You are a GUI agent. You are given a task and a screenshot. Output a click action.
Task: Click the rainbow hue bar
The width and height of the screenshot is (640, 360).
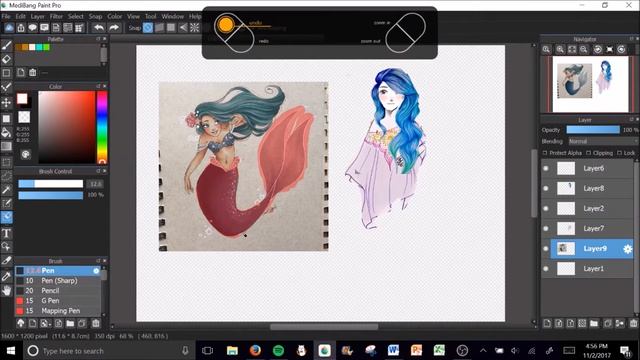[102, 127]
